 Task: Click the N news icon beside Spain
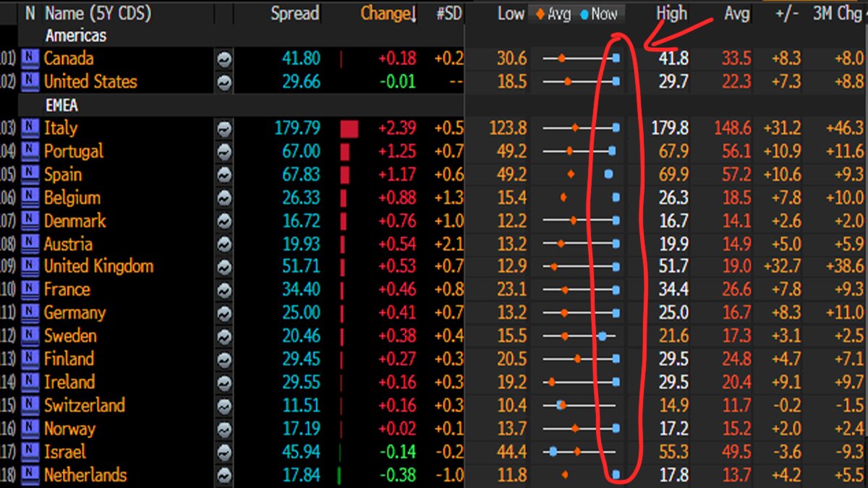point(30,174)
